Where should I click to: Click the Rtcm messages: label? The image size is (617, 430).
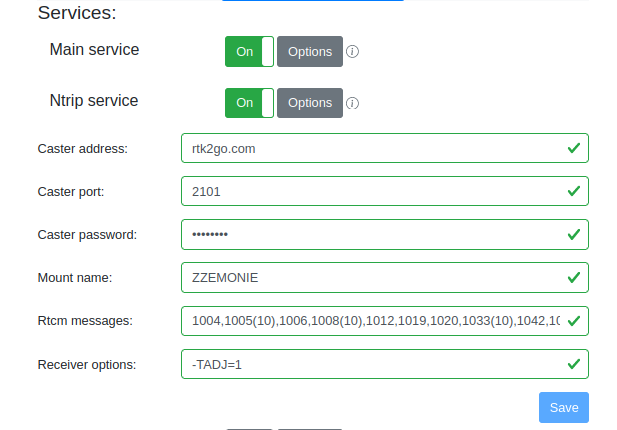click(x=85, y=321)
